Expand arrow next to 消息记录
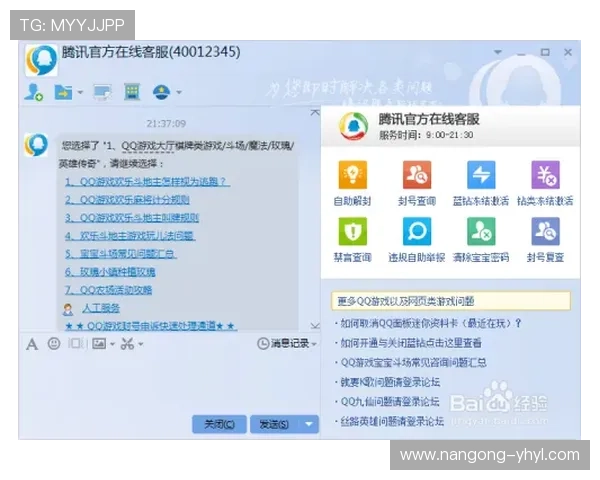600x480 pixels. [314, 344]
